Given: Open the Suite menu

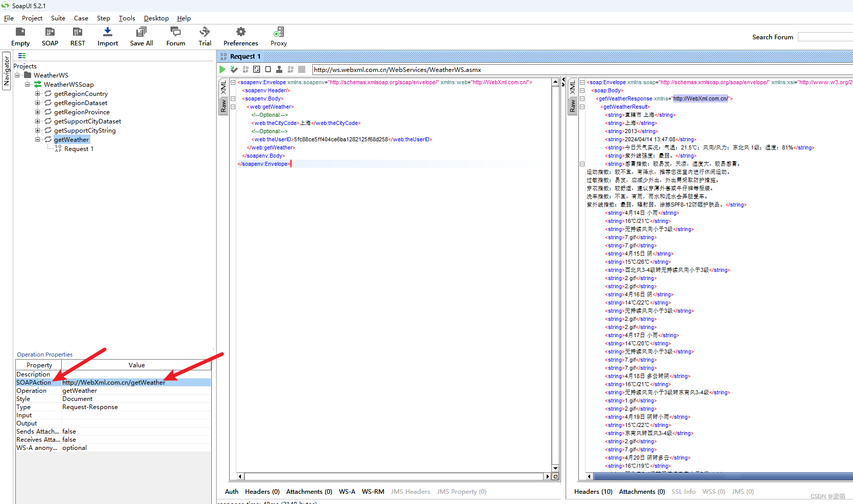Looking at the screenshot, I should 58,18.
